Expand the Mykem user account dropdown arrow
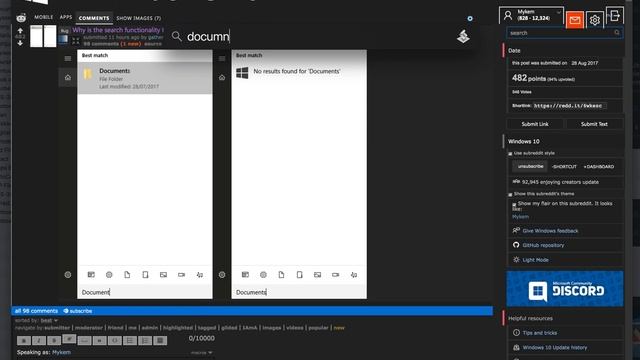 [x=558, y=12]
